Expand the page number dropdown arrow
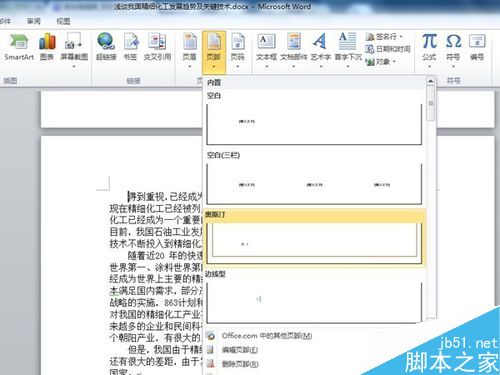 [x=238, y=67]
